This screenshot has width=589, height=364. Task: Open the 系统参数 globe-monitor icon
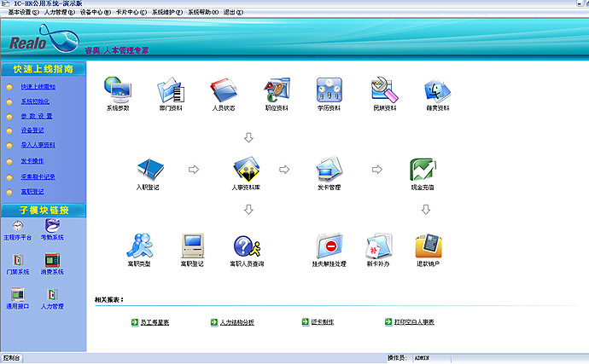click(x=118, y=90)
